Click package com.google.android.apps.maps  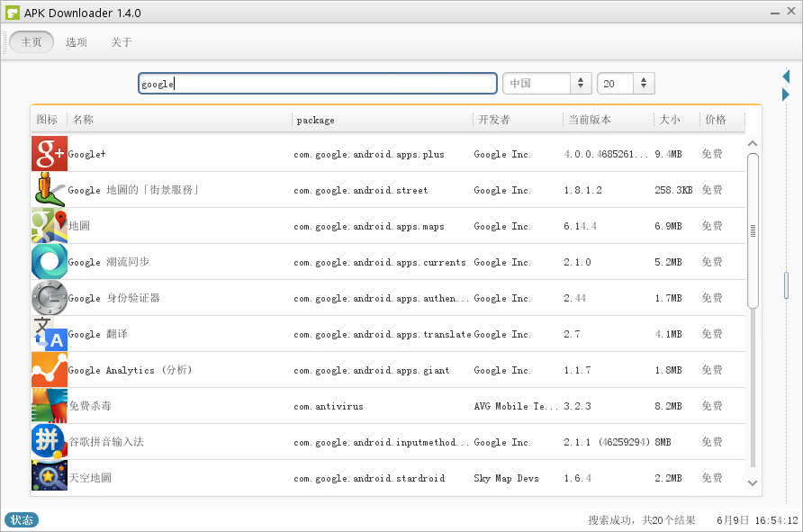pos(369,226)
